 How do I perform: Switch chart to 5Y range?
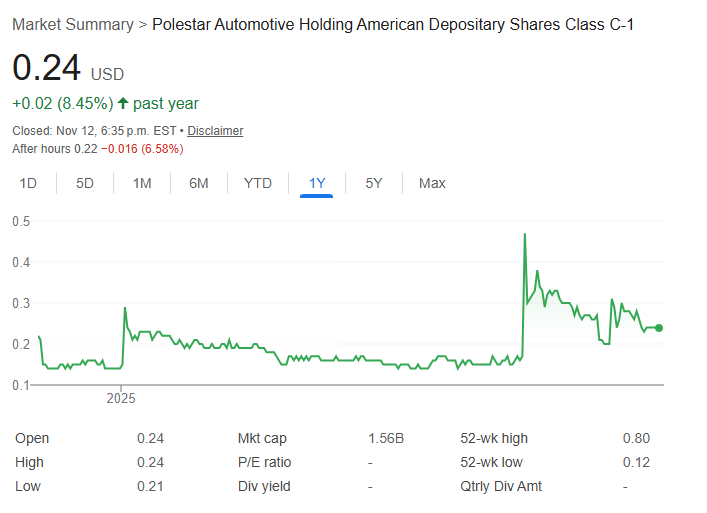[374, 183]
